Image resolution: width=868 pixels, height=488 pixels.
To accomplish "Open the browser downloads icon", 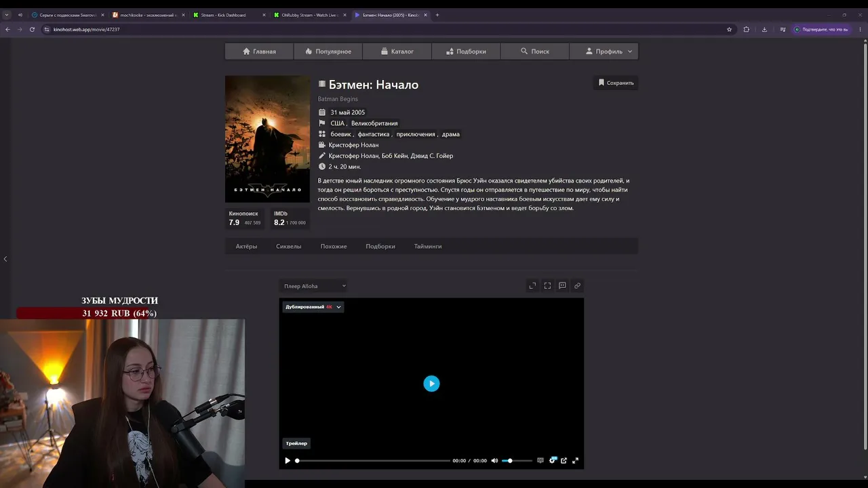I will point(764,29).
